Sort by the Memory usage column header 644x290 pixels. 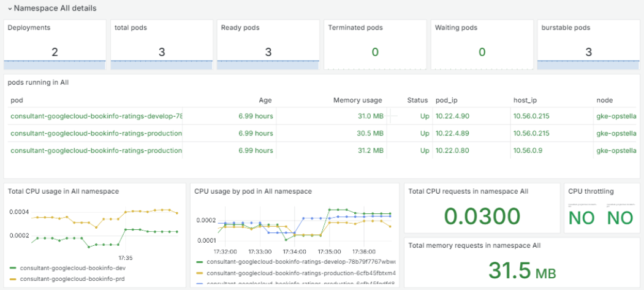pos(358,100)
